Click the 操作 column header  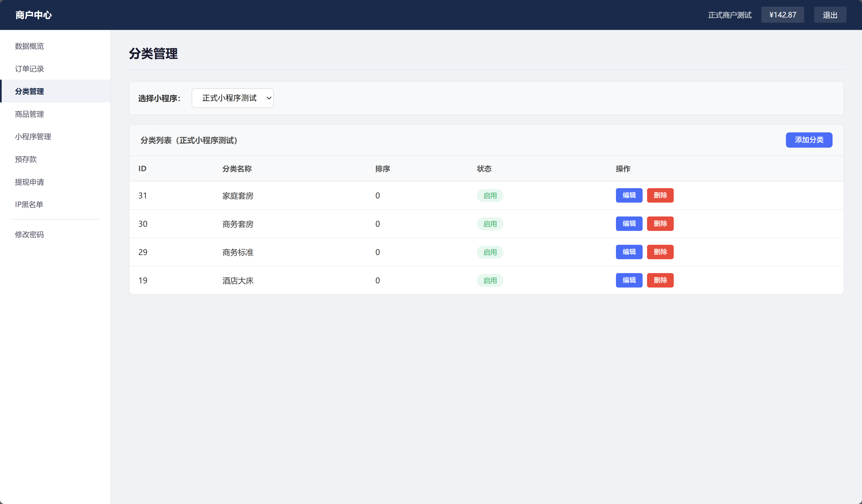click(x=623, y=168)
